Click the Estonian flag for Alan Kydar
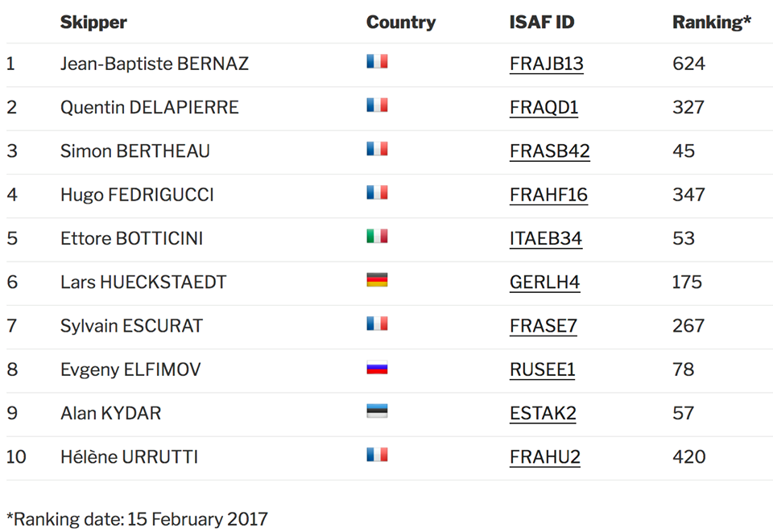 point(377,410)
